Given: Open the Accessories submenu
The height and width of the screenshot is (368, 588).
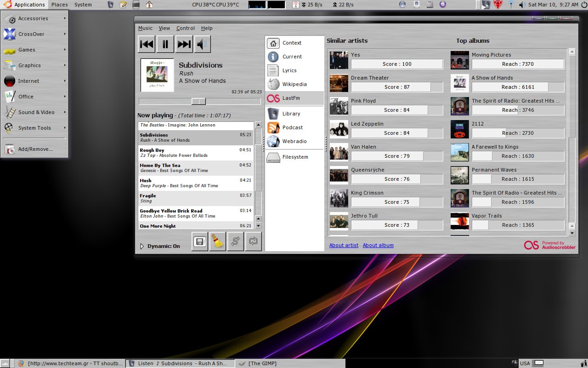Looking at the screenshot, I should tap(35, 18).
